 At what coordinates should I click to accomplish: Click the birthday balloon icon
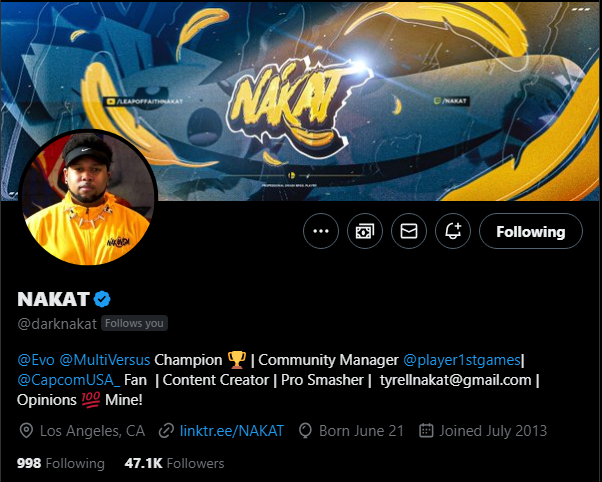305,431
